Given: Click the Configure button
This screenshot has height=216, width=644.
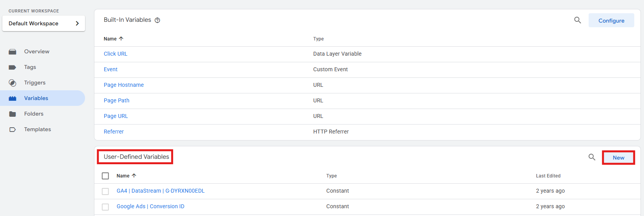Looking at the screenshot, I should coord(611,21).
